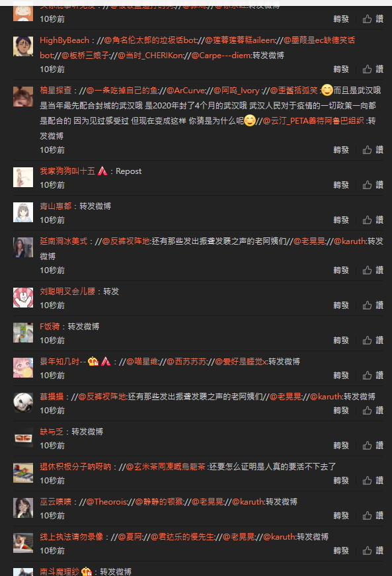Screen dimensions: 392x576
Task: Open 慕操操's round avatar
Action: [23, 403]
